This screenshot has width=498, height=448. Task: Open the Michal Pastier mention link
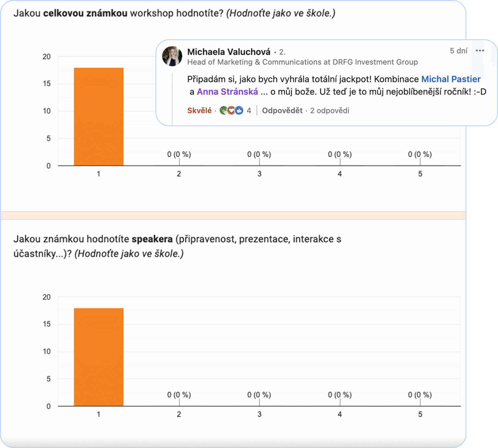451,79
